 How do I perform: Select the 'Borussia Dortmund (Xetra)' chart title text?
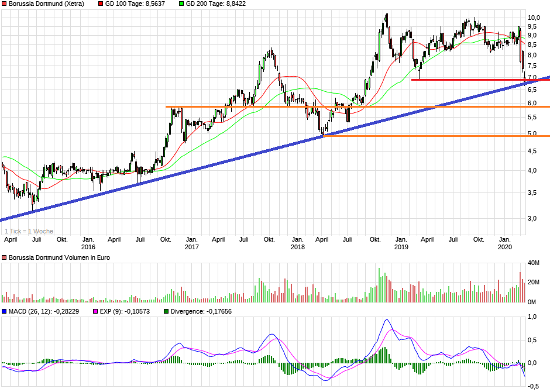(x=46, y=4)
